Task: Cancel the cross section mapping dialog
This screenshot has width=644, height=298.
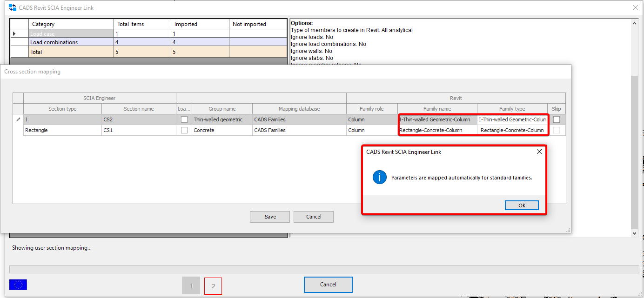Action: (x=314, y=217)
